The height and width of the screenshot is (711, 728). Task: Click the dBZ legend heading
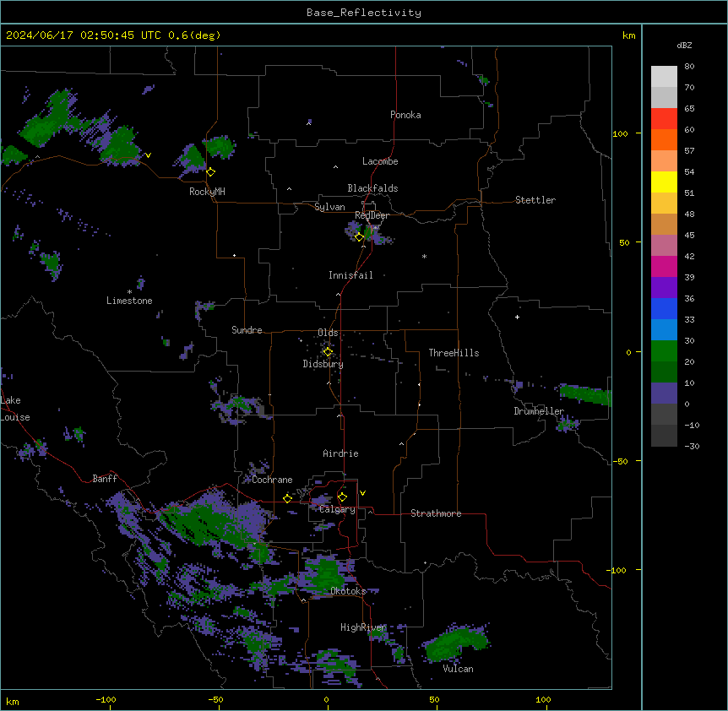click(x=684, y=46)
